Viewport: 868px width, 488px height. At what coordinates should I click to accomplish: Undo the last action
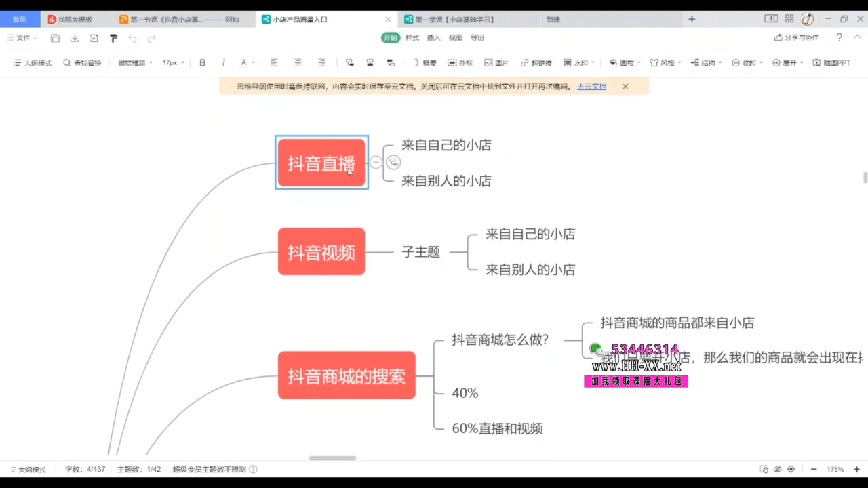pos(132,38)
